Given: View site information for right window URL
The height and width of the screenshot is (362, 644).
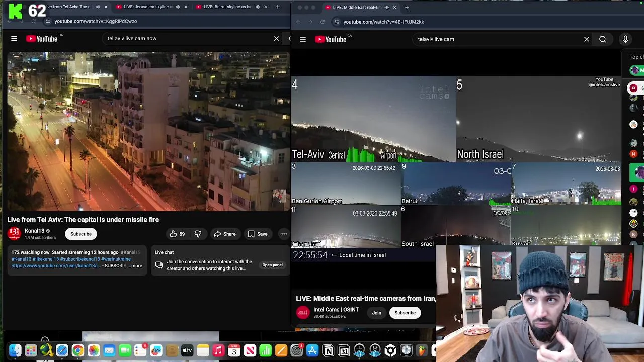Looking at the screenshot, I should 337,22.
